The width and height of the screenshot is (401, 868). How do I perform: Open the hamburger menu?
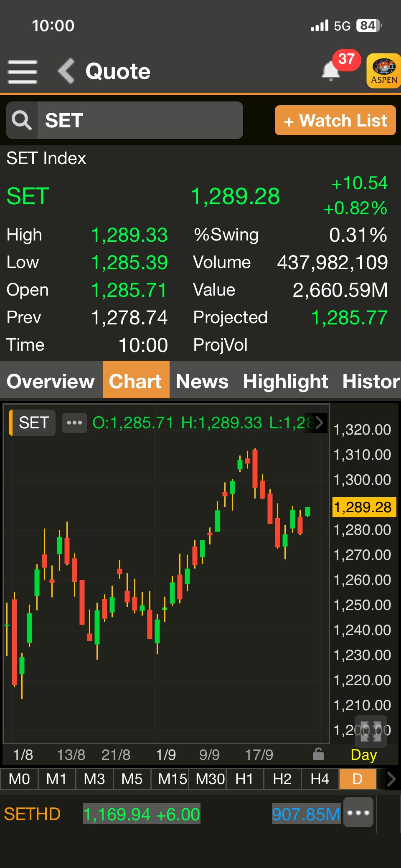tap(23, 71)
